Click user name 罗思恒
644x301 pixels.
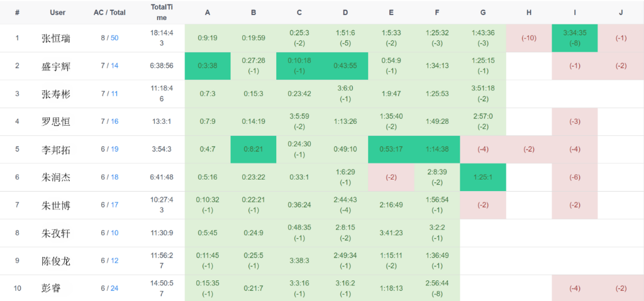click(56, 122)
